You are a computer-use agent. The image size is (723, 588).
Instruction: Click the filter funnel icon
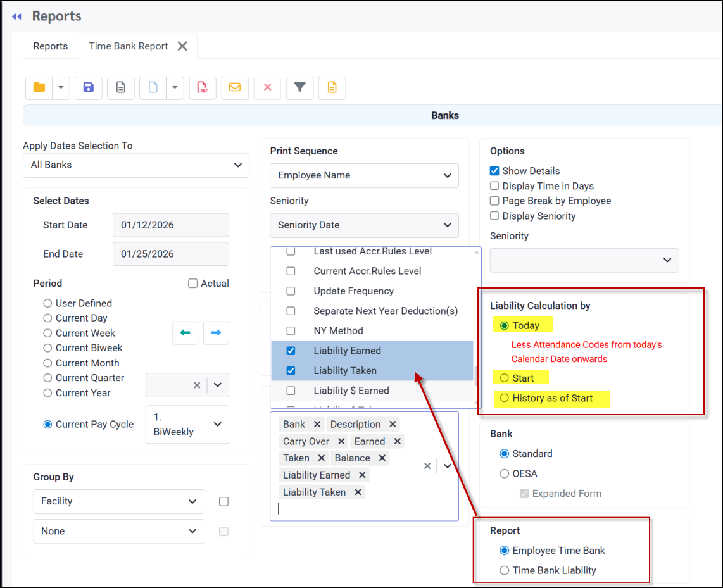pos(299,88)
